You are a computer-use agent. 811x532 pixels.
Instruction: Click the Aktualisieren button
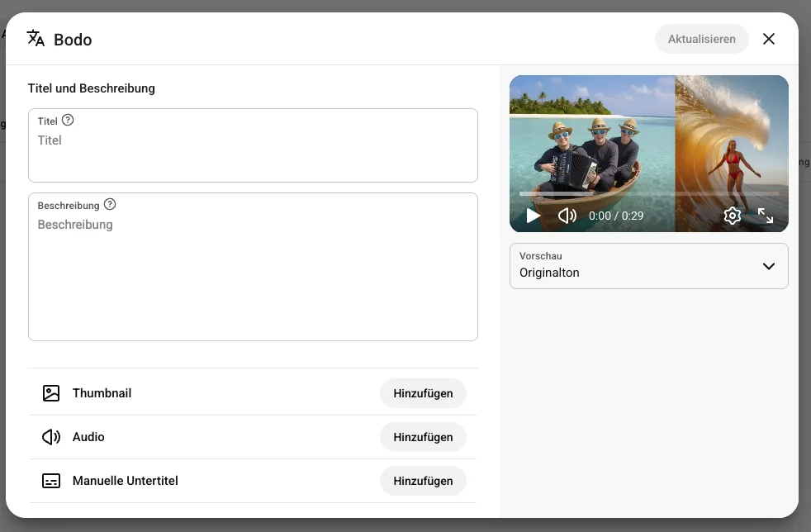(701, 39)
